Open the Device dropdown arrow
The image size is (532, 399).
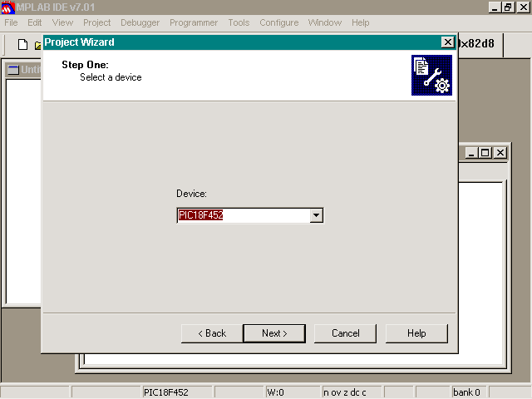click(x=316, y=215)
